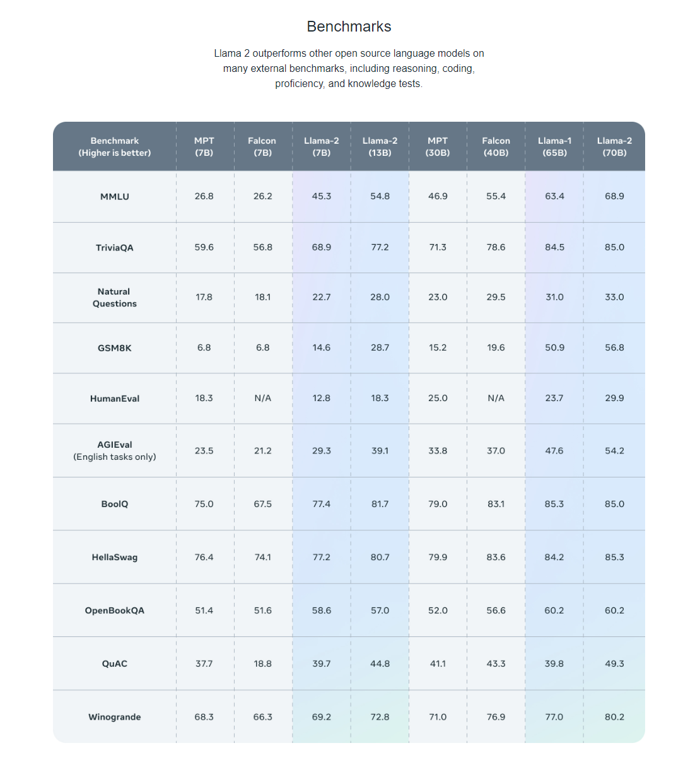Click the "Benchmark (Higher is better)" column header
700x772 pixels.
(x=115, y=147)
